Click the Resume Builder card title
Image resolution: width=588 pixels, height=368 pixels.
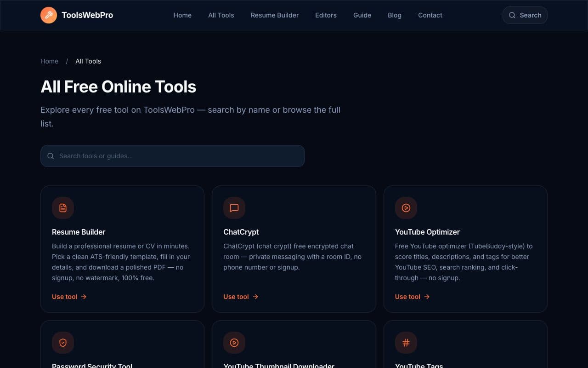click(79, 232)
